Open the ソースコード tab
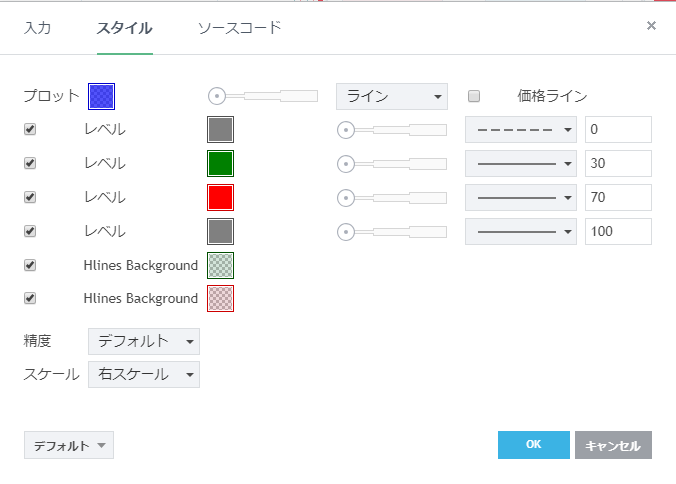 point(239,27)
